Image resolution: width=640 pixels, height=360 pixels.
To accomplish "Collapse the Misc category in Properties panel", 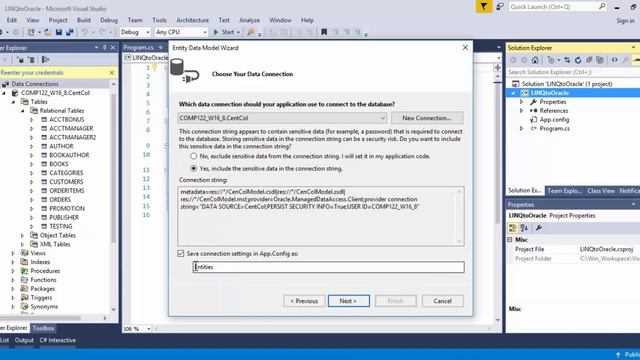I will pyautogui.click(x=510, y=240).
